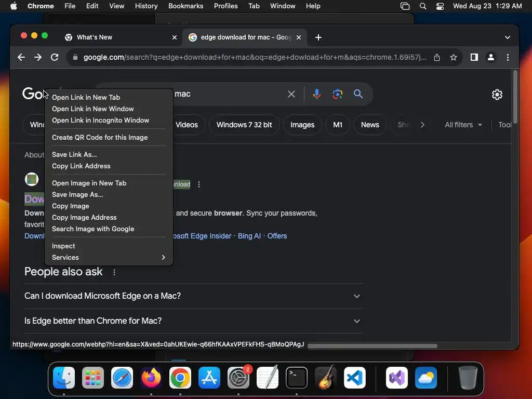This screenshot has width=532, height=399.
Task: Open Launchpad from the Dock
Action: click(x=93, y=378)
